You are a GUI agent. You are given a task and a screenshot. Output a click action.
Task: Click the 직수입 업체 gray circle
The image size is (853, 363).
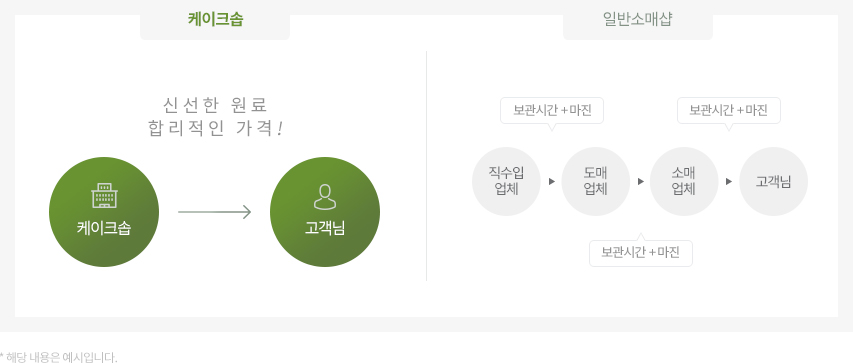506,181
